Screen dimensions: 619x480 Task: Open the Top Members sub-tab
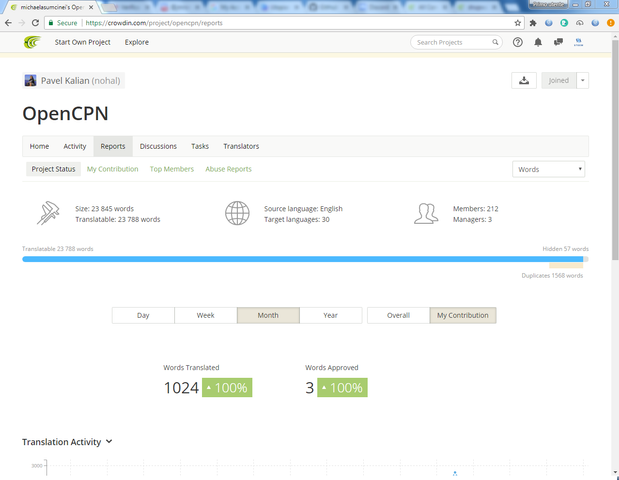(x=172, y=169)
